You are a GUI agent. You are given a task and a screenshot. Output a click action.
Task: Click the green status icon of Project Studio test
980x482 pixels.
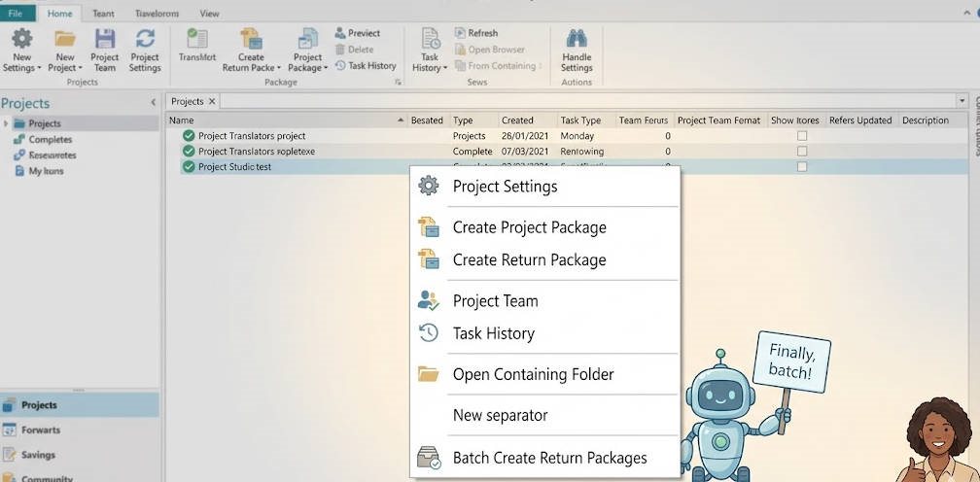(x=189, y=167)
